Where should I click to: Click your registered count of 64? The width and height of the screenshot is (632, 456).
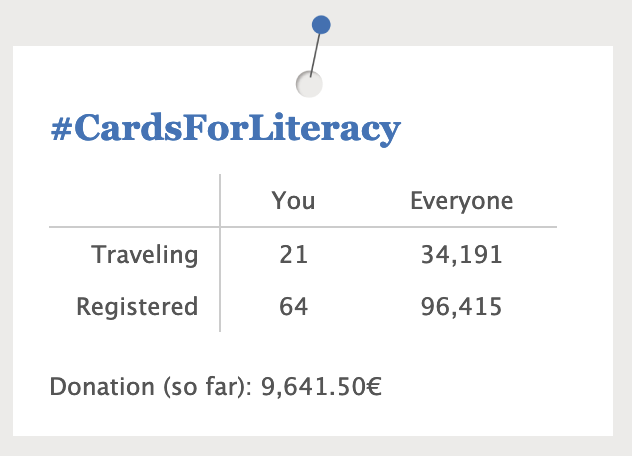[293, 306]
